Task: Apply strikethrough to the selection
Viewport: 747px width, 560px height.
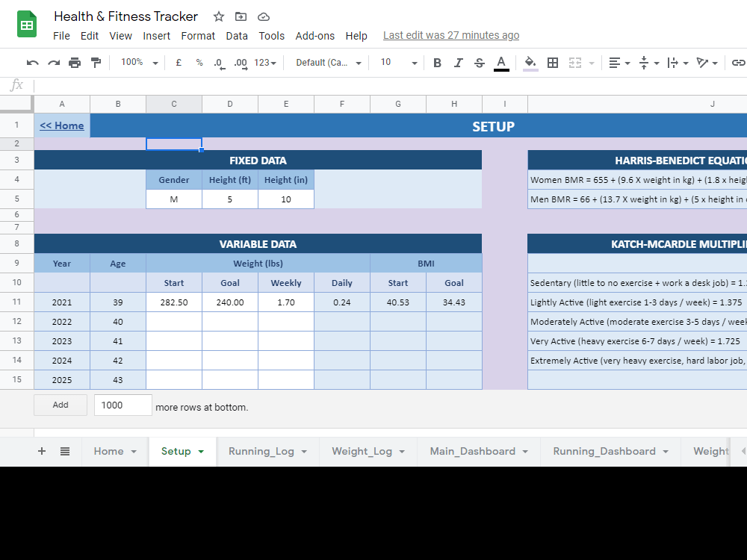Action: [479, 63]
